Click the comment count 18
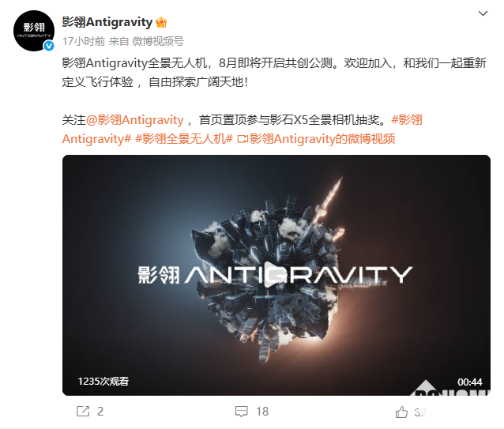 [262, 412]
